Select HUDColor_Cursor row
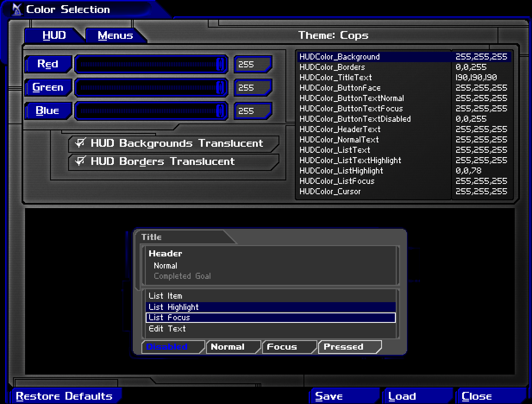 tap(404, 191)
